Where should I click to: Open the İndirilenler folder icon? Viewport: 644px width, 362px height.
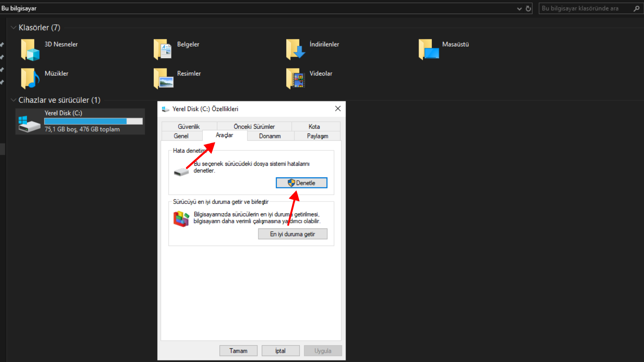pyautogui.click(x=295, y=50)
